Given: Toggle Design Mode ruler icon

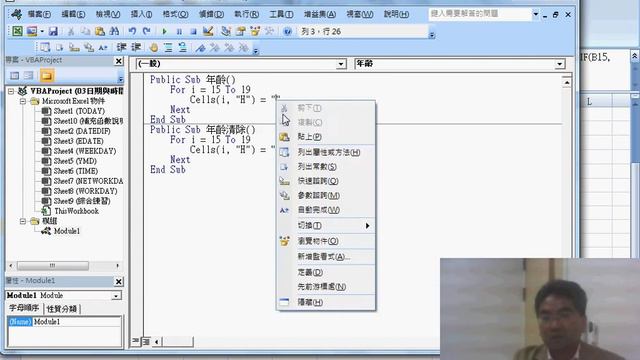Looking at the screenshot, I should (208, 31).
